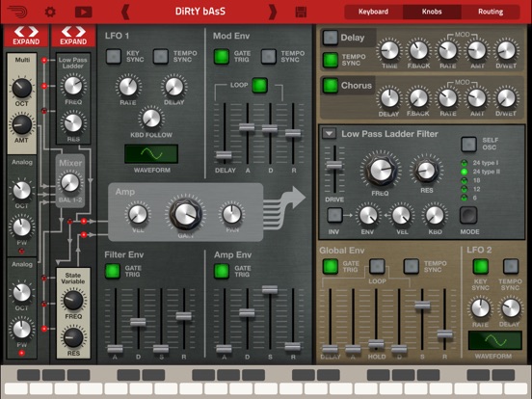
Task: Expand the filter column
Action: [x=73, y=36]
